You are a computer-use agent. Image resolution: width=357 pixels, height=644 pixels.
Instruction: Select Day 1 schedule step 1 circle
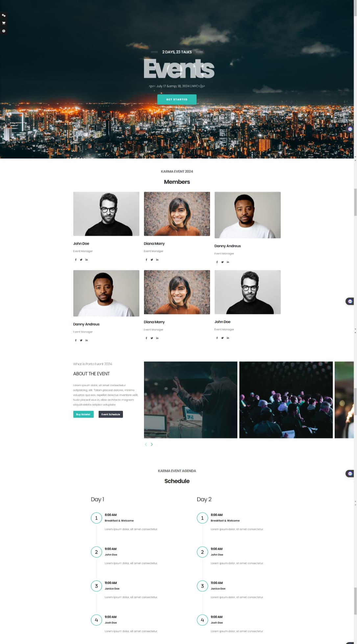coord(96,518)
